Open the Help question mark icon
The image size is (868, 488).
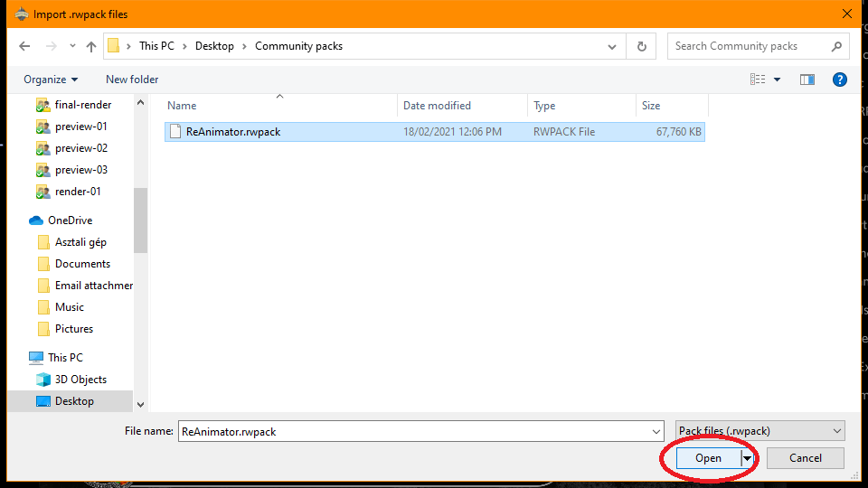click(x=839, y=80)
